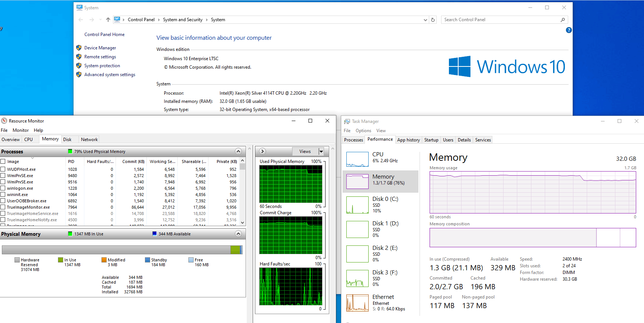644x323 pixels.
Task: Check the box for TrueImageMonitor.exe
Action: [x=3, y=207]
